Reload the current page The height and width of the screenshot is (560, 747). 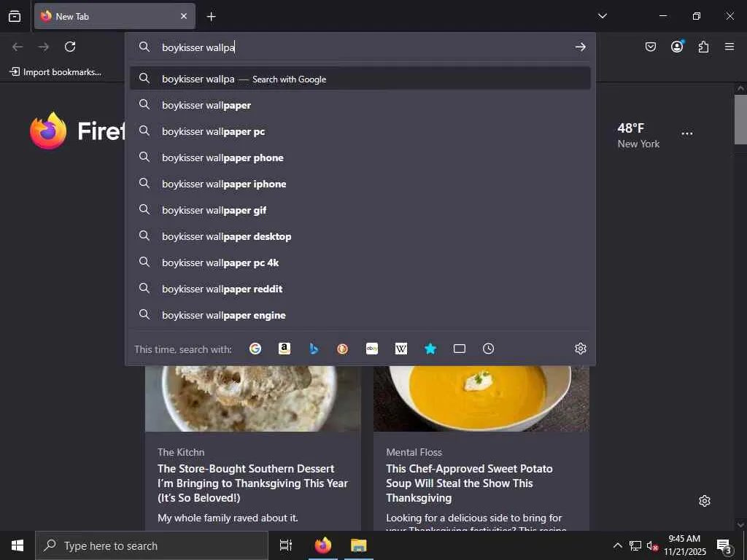tap(70, 47)
